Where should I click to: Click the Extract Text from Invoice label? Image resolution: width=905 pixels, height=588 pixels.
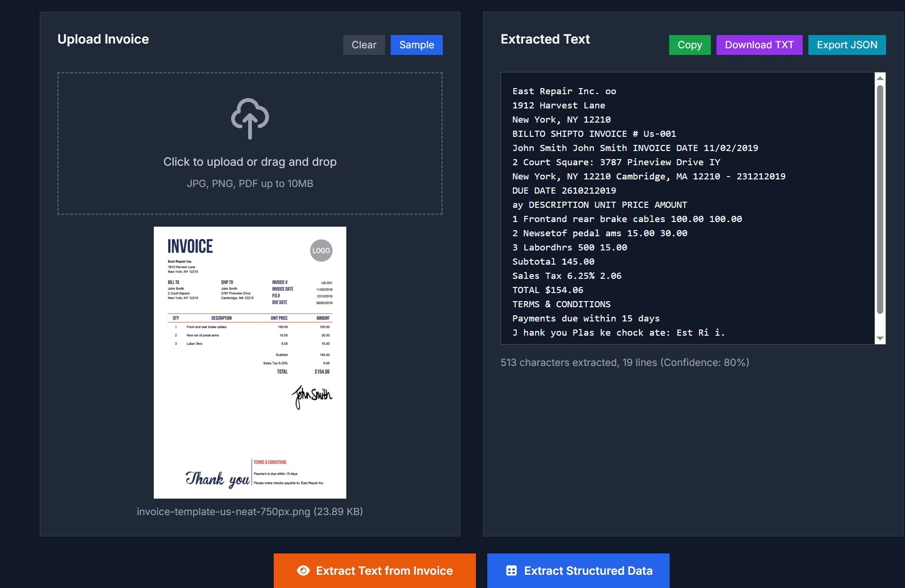pyautogui.click(x=384, y=570)
